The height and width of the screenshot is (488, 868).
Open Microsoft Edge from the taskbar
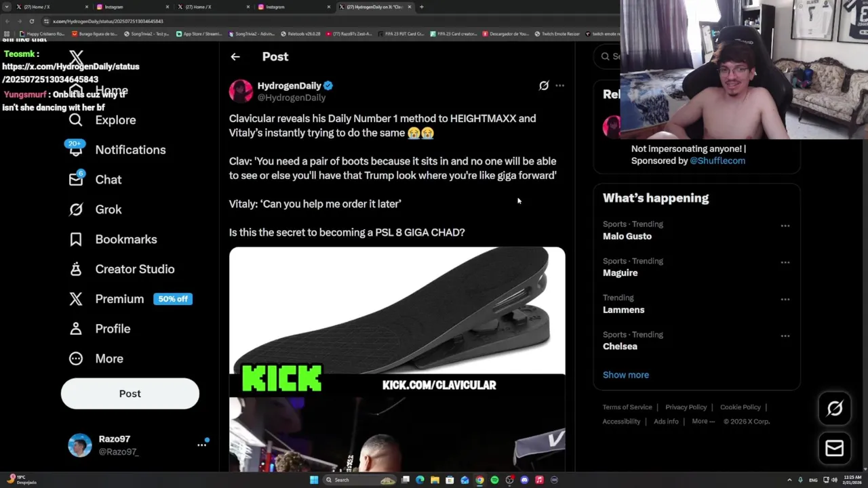[420, 480]
